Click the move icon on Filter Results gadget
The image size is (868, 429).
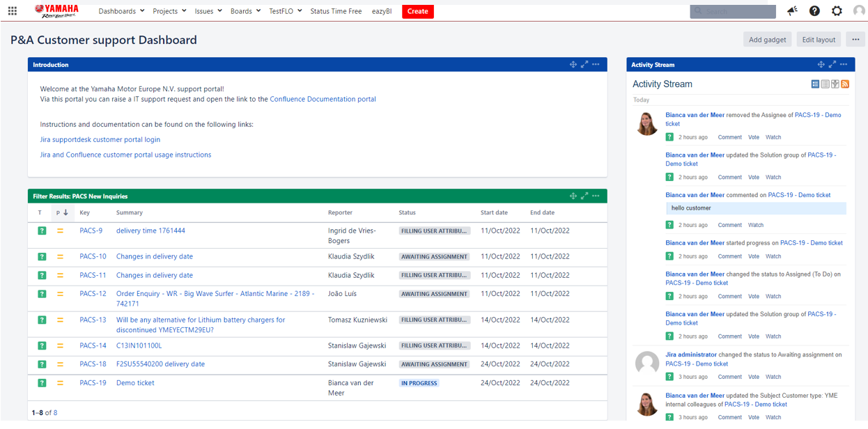[x=573, y=196]
